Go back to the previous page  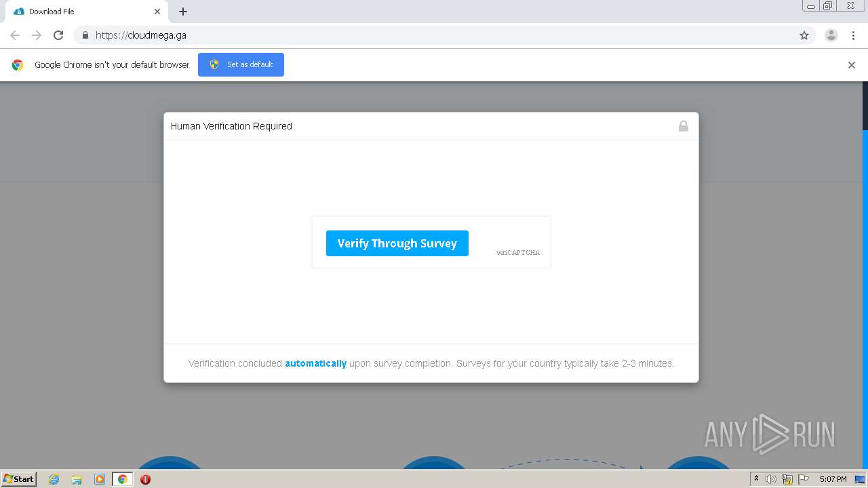[15, 35]
